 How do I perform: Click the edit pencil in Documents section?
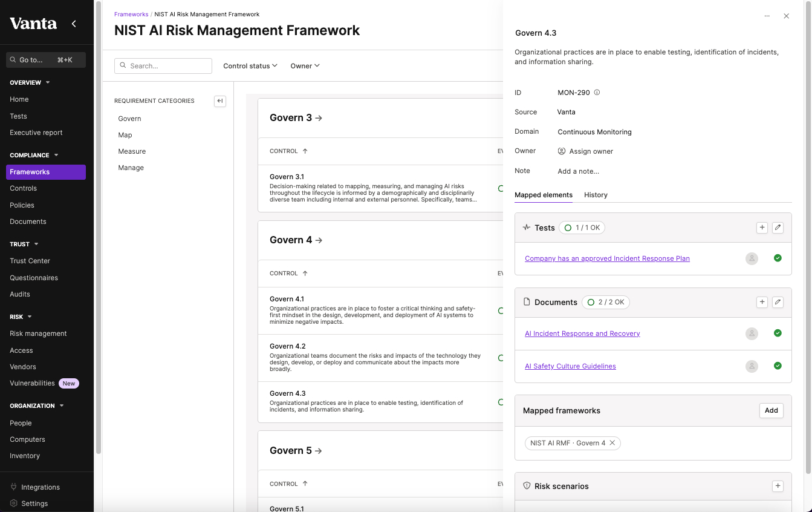pyautogui.click(x=778, y=302)
